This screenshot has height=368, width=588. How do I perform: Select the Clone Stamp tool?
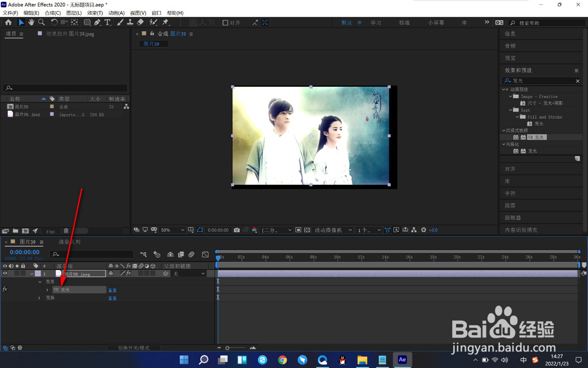click(x=130, y=22)
